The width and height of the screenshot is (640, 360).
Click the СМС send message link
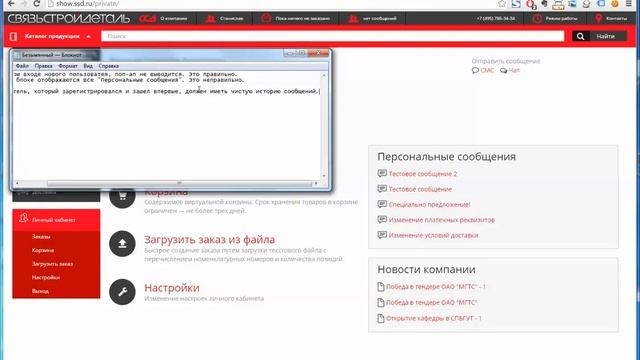click(483, 71)
